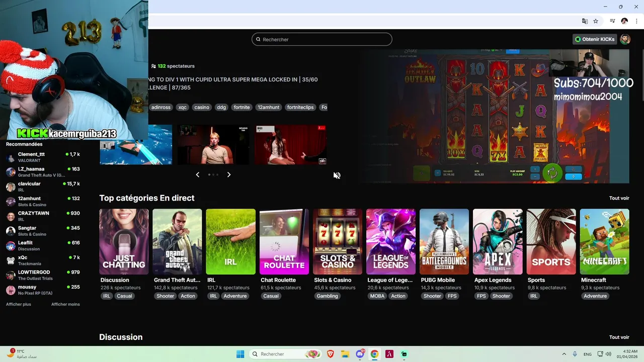Expand list with Afficher plus
Image resolution: width=644 pixels, height=362 pixels.
tap(19, 304)
